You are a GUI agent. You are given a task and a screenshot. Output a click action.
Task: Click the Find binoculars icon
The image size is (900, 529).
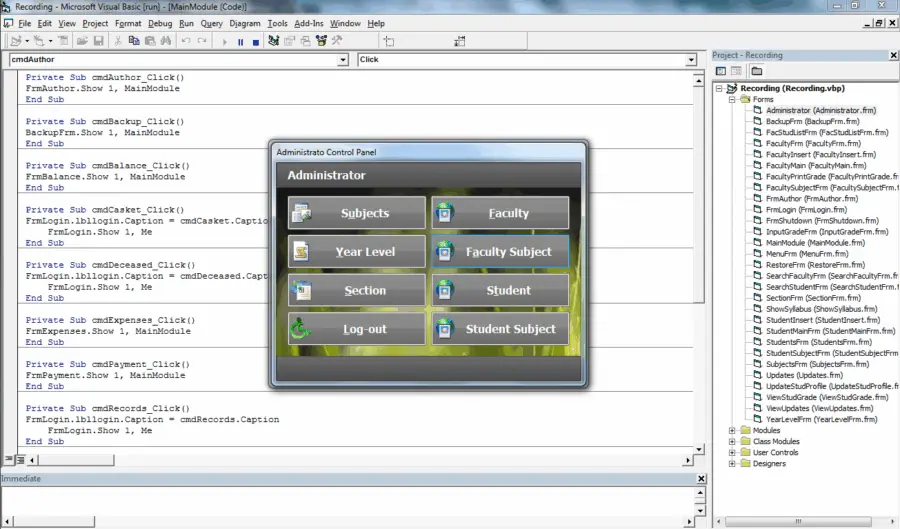coord(166,41)
